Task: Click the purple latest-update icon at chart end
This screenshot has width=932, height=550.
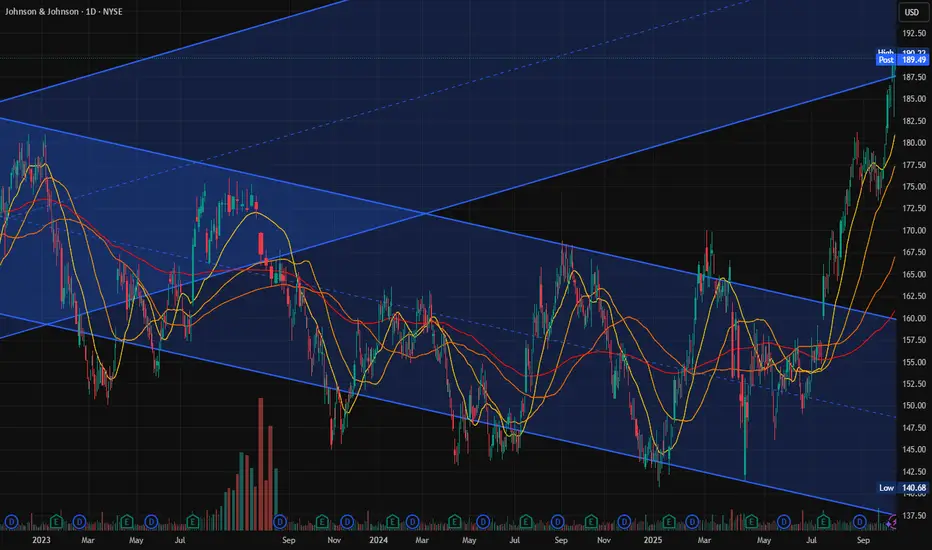Action: click(892, 523)
